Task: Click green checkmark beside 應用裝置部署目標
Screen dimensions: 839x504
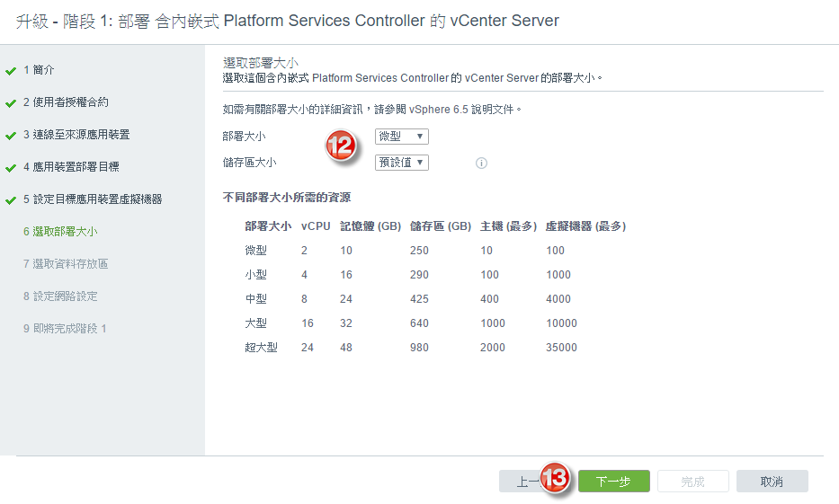Action: (x=11, y=168)
